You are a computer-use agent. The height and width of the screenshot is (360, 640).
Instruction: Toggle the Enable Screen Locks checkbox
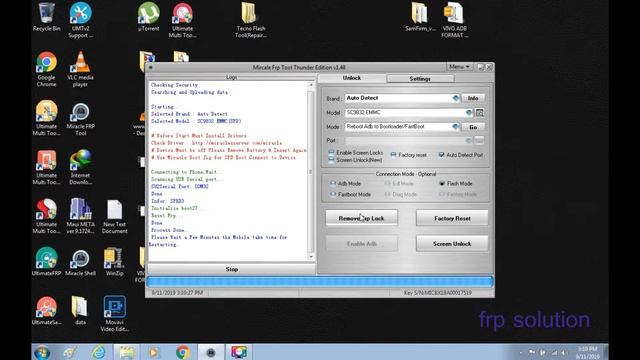tap(331, 152)
